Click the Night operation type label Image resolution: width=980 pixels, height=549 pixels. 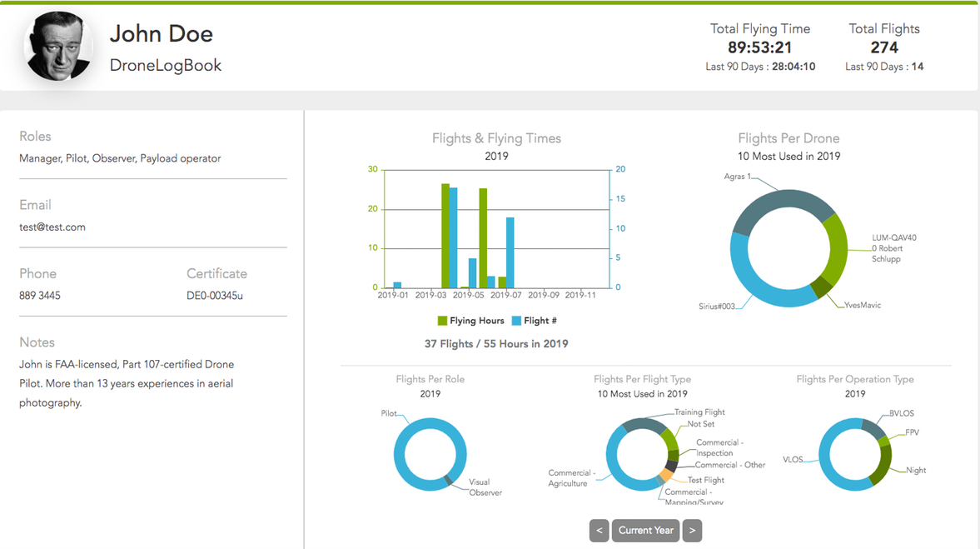tap(916, 471)
